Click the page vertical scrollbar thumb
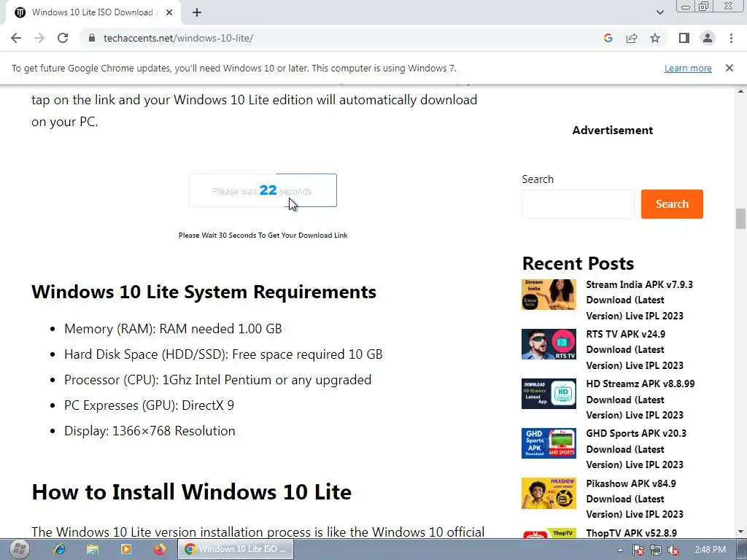The height and width of the screenshot is (560, 747). click(740, 218)
